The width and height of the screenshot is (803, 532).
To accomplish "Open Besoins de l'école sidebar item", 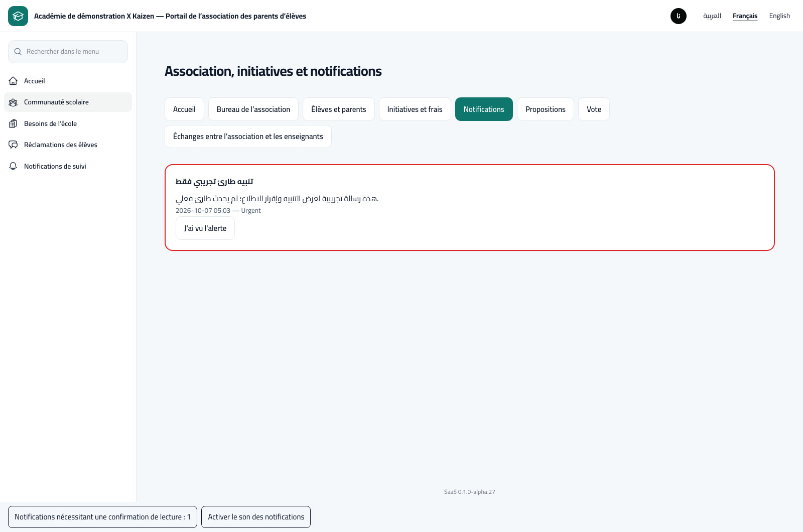I will pyautogui.click(x=68, y=123).
